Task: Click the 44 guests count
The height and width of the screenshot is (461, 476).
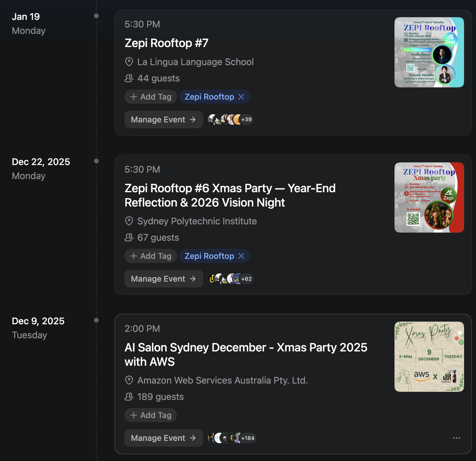Action: click(158, 78)
